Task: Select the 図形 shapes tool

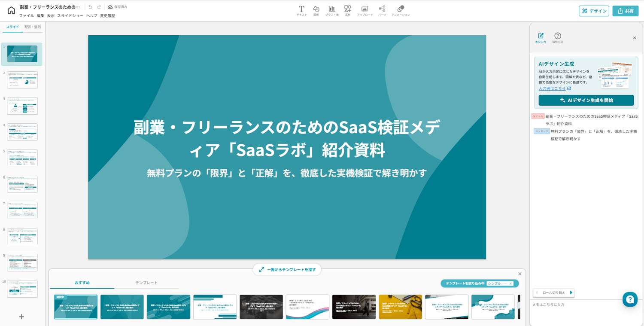Action: click(316, 11)
